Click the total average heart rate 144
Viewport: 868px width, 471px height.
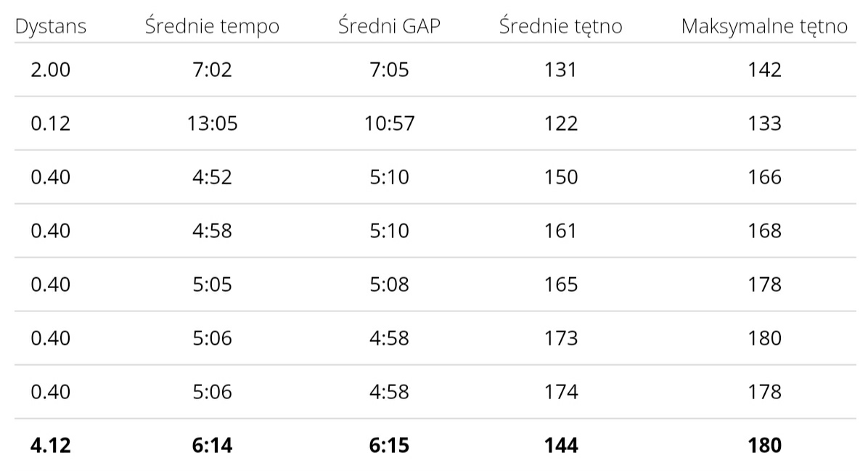tap(561, 446)
